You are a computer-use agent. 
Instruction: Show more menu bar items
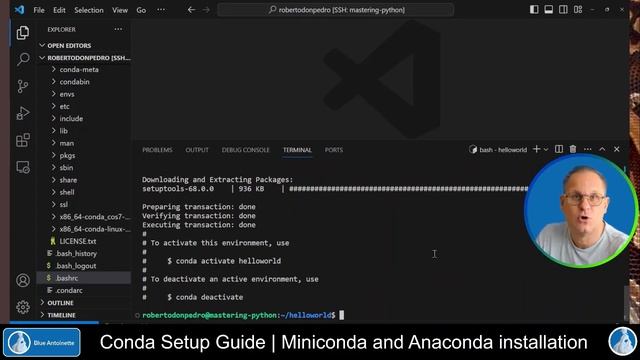pyautogui.click(x=161, y=10)
